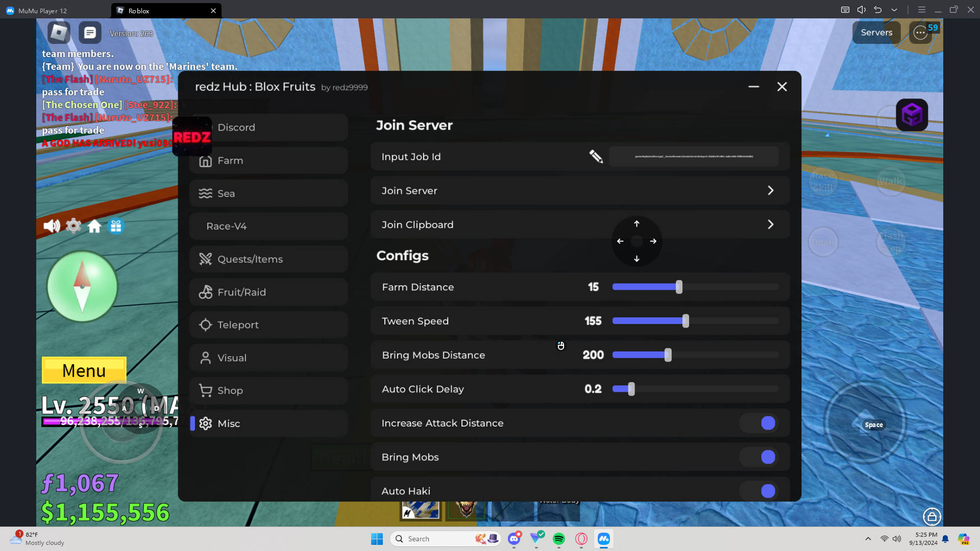Open Opera browser from taskbar
This screenshot has width=980, height=551.
coord(581,539)
